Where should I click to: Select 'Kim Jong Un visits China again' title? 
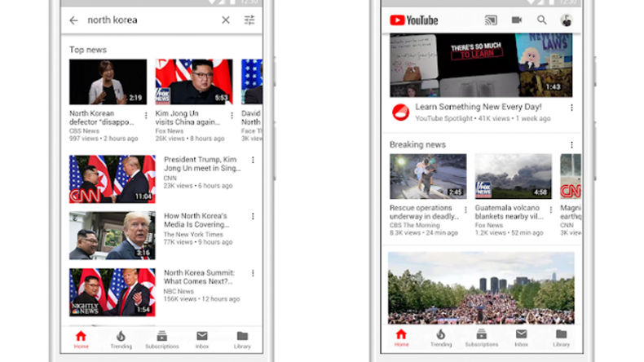pos(187,117)
